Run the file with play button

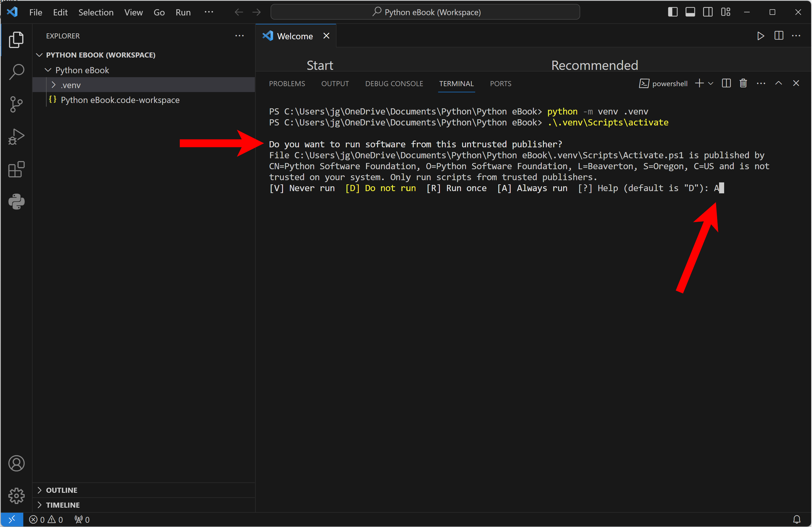(760, 36)
